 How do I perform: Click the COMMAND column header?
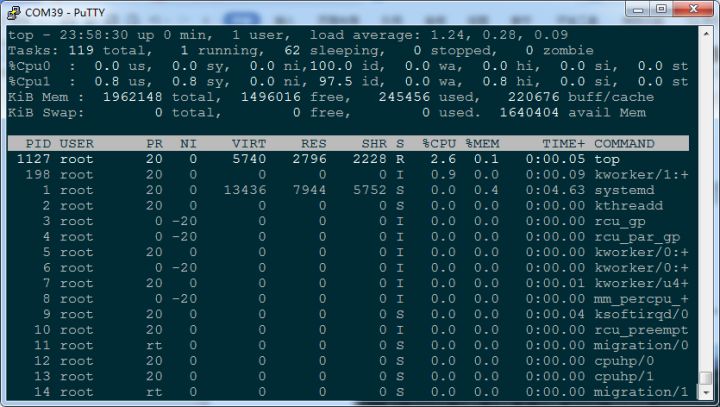[624, 144]
